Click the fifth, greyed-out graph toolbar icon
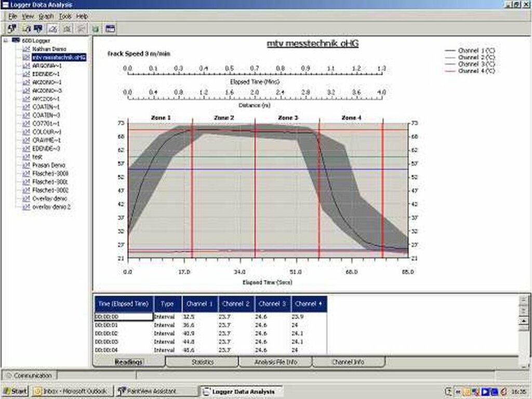 click(67, 29)
